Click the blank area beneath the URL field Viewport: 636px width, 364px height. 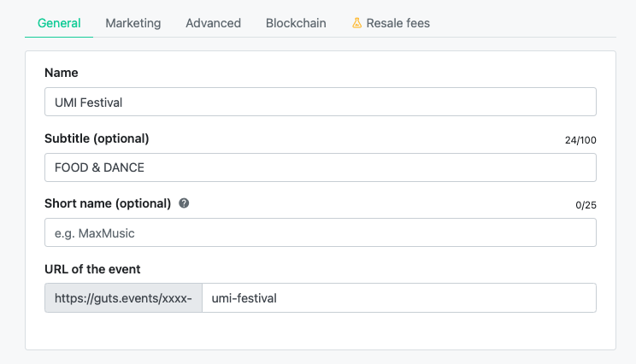click(321, 331)
